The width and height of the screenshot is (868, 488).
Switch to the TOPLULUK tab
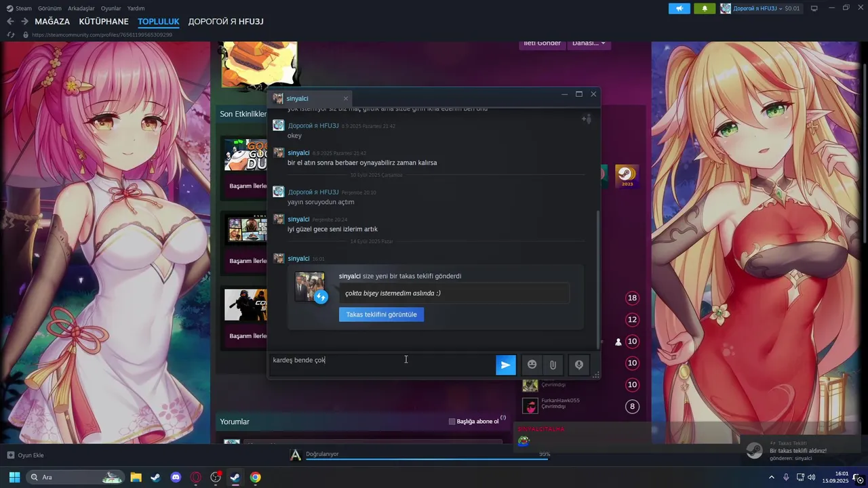tap(159, 22)
